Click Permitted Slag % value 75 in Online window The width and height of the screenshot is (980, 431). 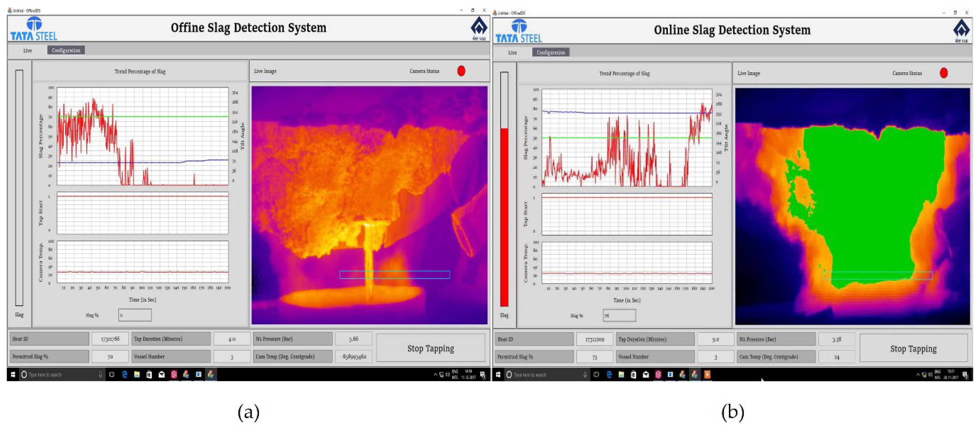click(x=595, y=357)
